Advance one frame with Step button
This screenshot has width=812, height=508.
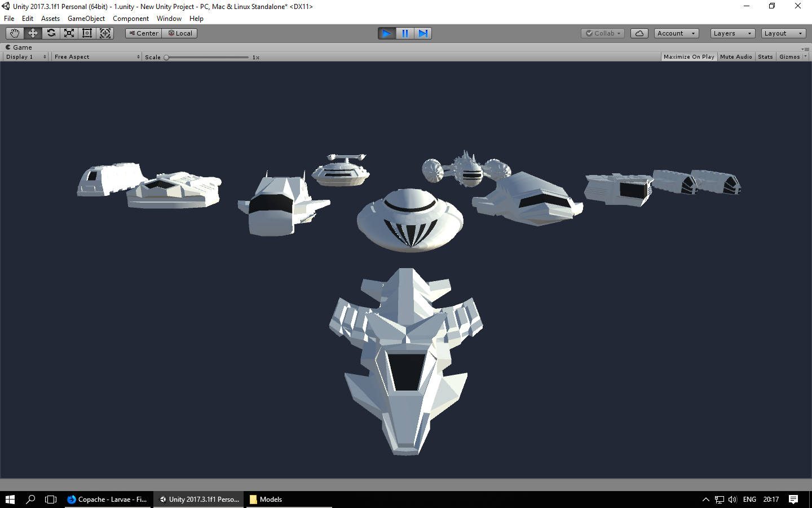[423, 33]
